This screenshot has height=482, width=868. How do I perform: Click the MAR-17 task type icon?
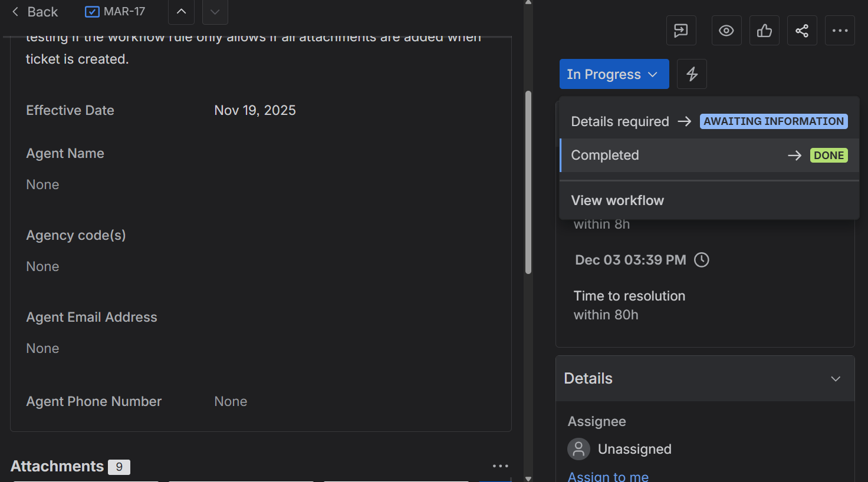tap(92, 12)
